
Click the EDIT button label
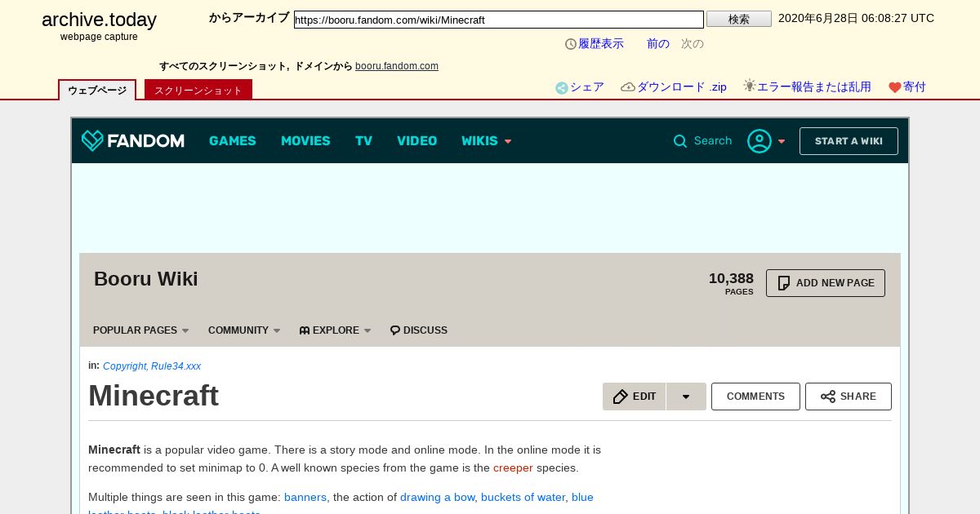point(644,397)
